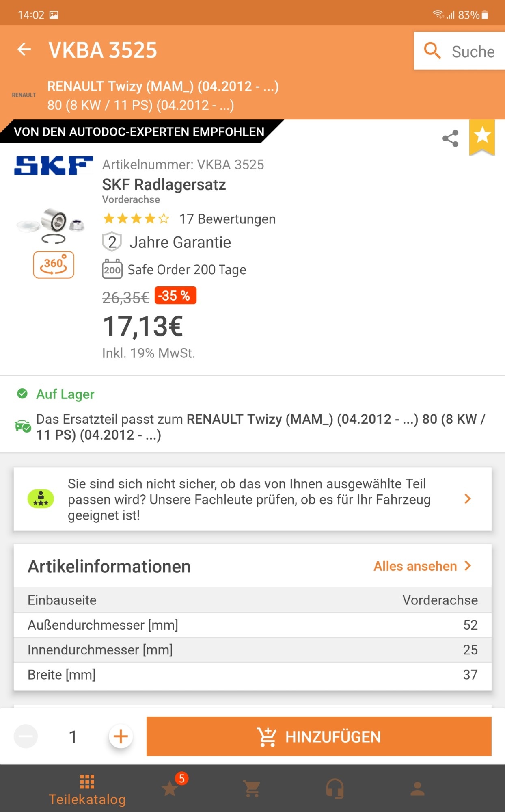Open the profile account tab
This screenshot has height=812, width=505.
(417, 789)
